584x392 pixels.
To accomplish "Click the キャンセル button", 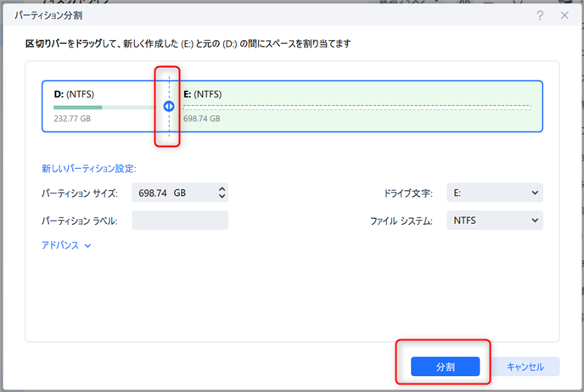I will point(525,367).
